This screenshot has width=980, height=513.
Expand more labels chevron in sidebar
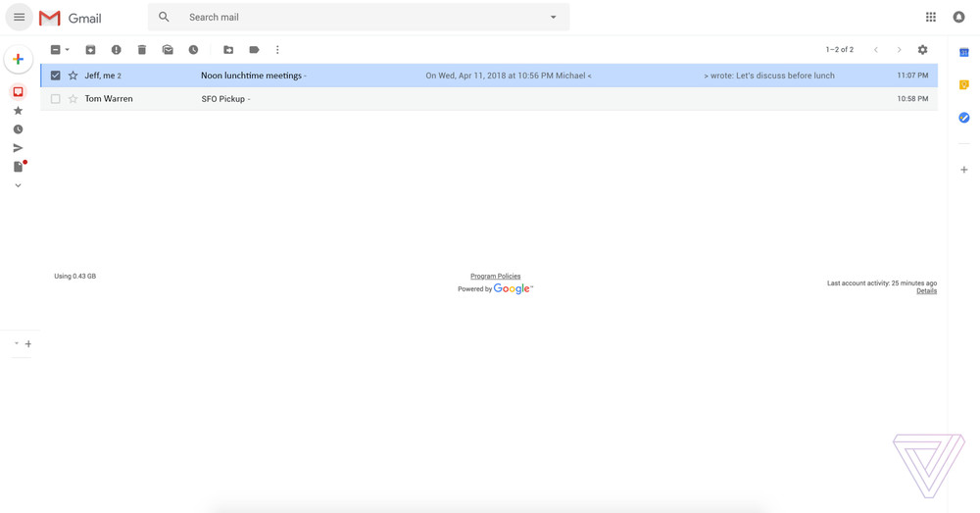click(x=18, y=185)
